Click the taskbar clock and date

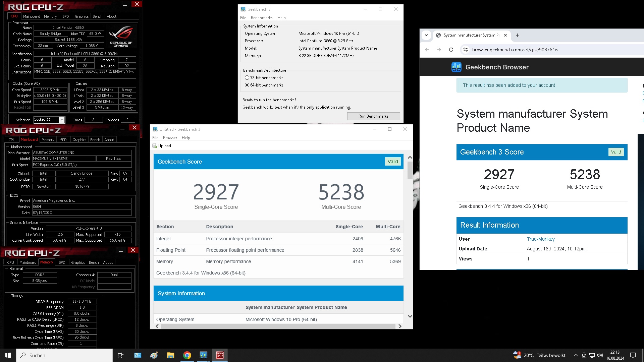[615, 355]
